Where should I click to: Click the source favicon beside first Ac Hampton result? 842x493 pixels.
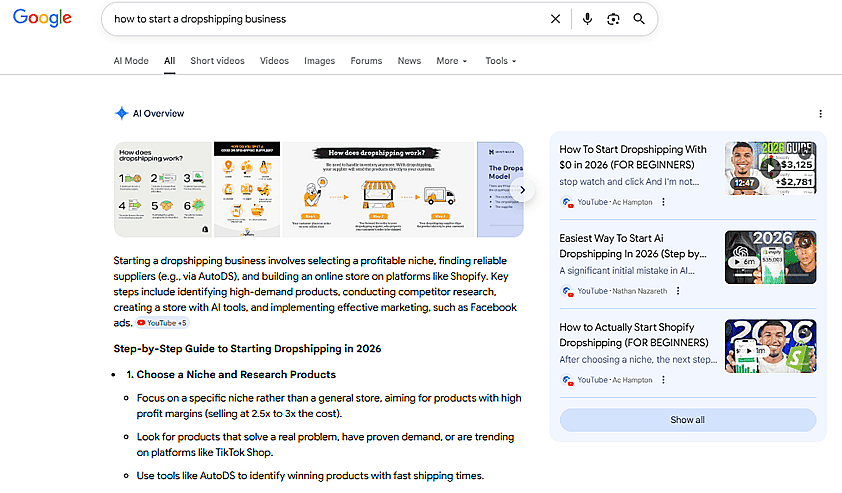point(567,202)
